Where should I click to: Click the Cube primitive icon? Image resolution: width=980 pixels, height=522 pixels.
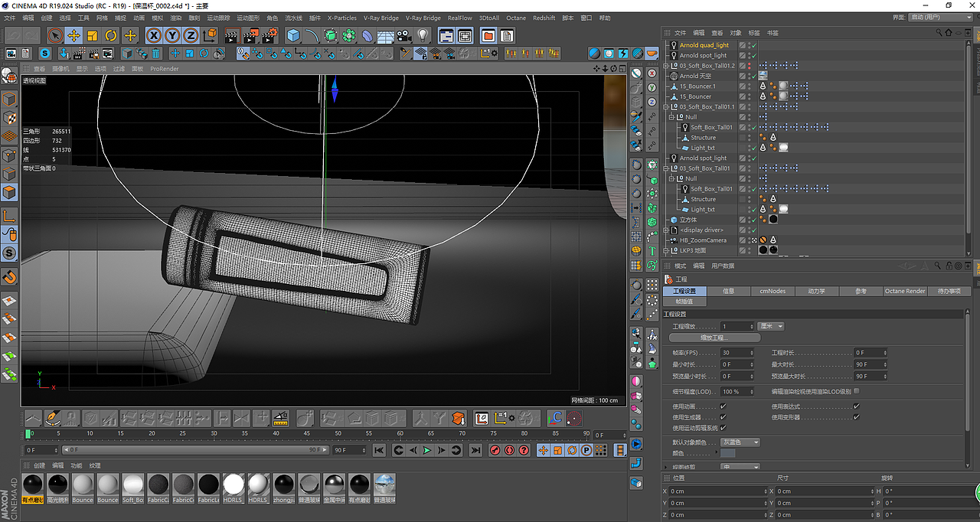pyautogui.click(x=293, y=35)
